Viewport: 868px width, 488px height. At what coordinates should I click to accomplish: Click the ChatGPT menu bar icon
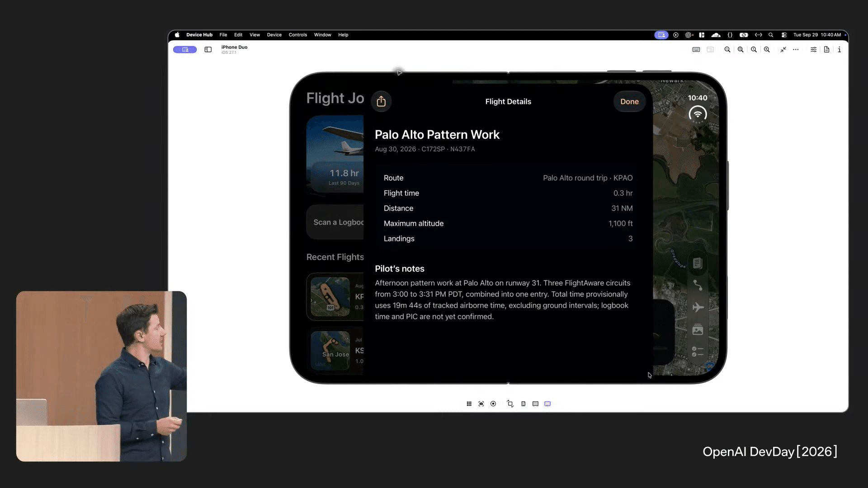[689, 35]
